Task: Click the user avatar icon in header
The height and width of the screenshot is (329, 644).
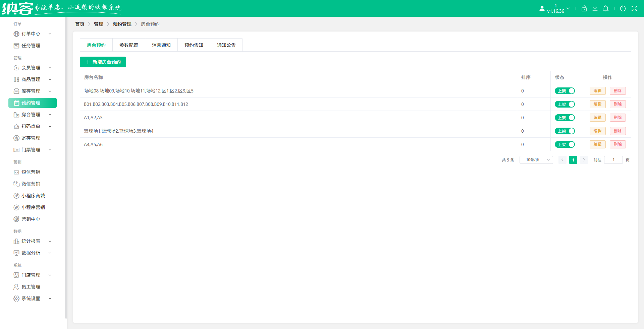Action: [x=542, y=8]
